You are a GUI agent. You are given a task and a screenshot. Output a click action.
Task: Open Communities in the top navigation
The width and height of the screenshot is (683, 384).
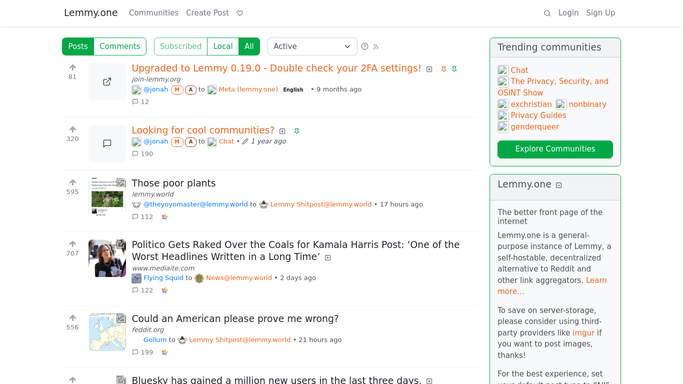[x=153, y=13]
